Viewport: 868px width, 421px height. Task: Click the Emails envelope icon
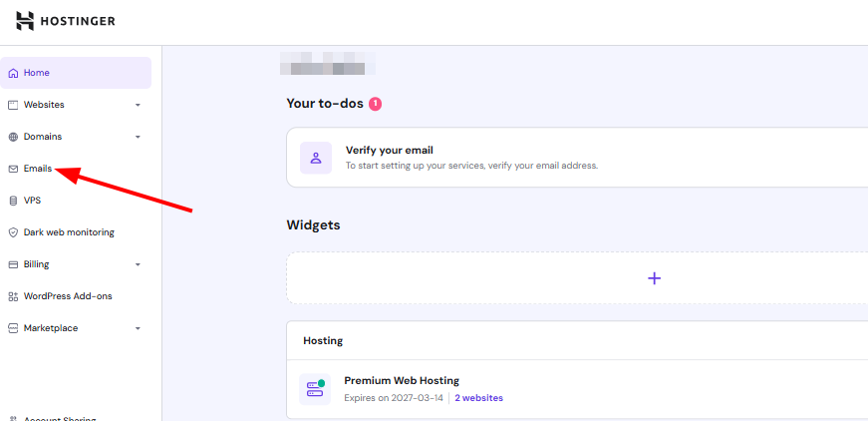13,169
